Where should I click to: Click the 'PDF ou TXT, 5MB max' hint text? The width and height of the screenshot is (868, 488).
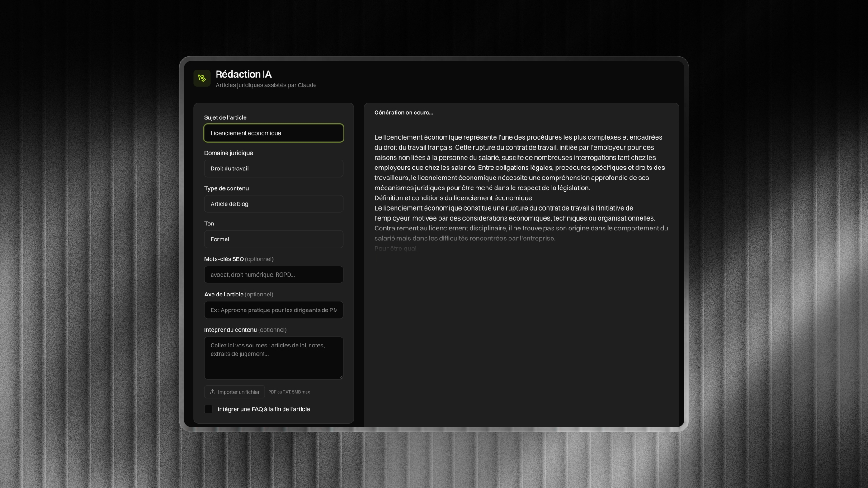[289, 392]
